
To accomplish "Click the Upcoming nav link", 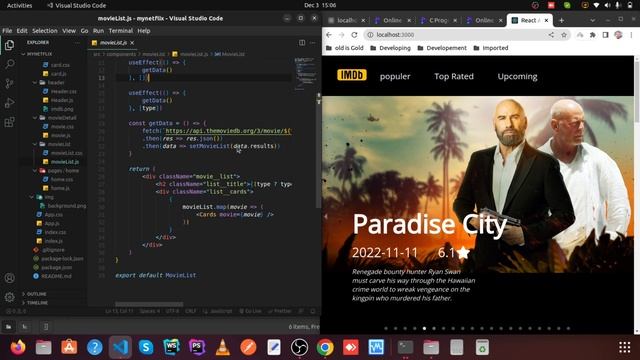I will [517, 76].
